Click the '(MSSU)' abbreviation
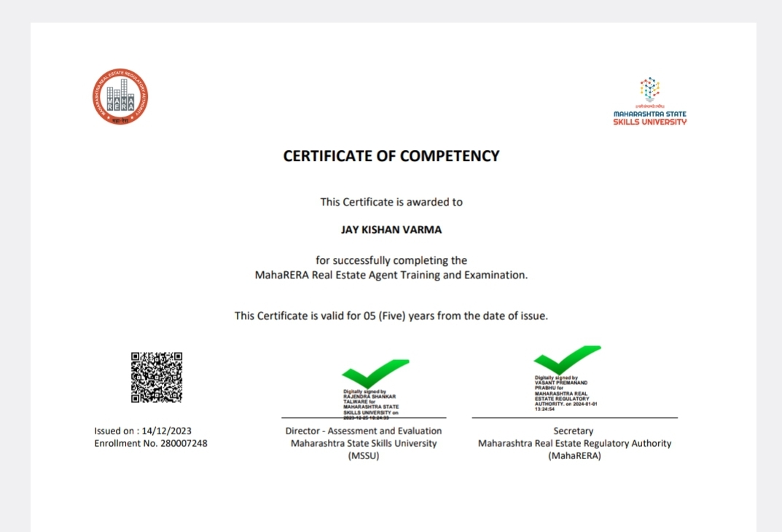Image resolution: width=782 pixels, height=532 pixels. [364, 455]
